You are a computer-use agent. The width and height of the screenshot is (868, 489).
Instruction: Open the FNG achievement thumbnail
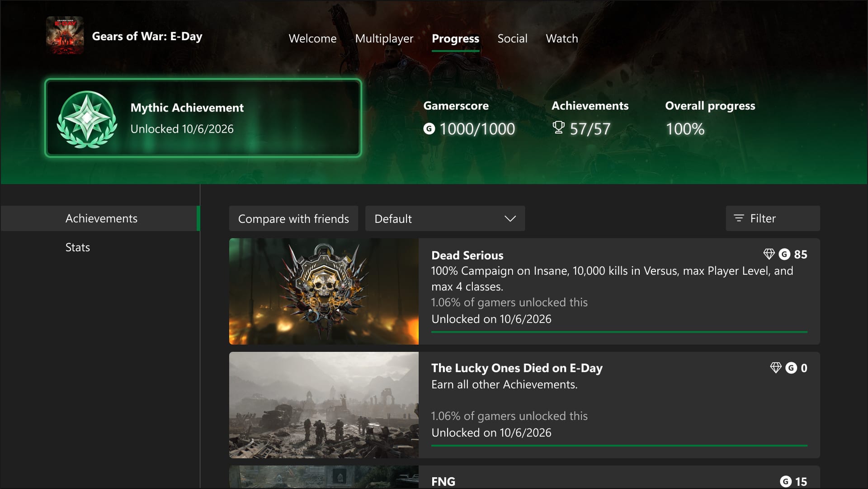[324, 477]
